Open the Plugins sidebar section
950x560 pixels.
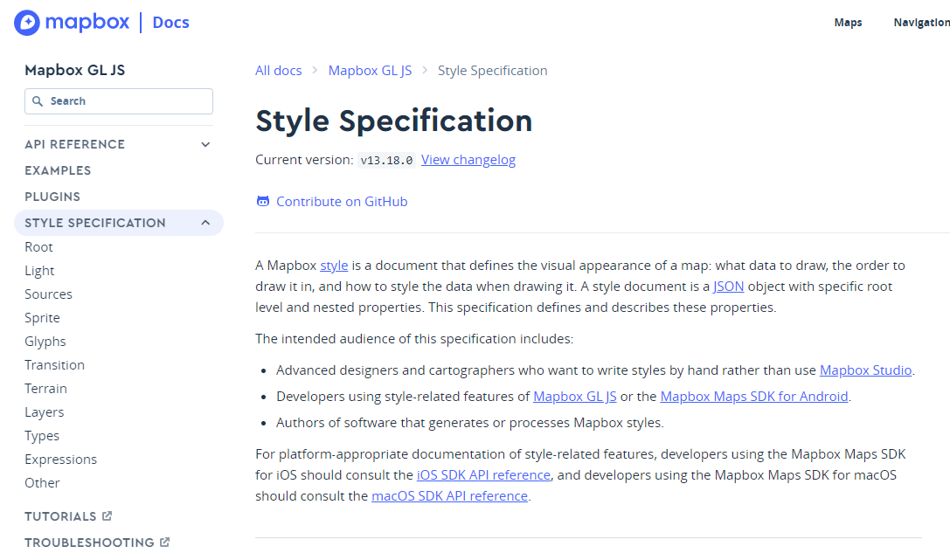click(x=52, y=197)
